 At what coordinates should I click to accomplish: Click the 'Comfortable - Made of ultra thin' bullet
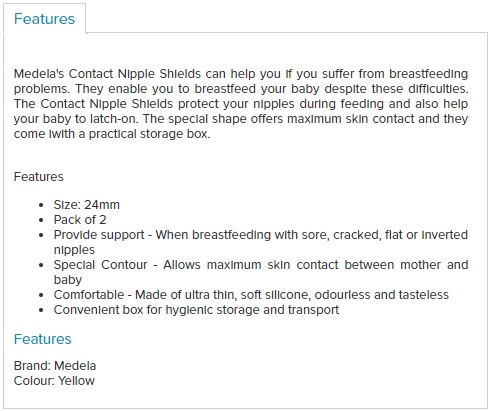pyautogui.click(x=251, y=295)
